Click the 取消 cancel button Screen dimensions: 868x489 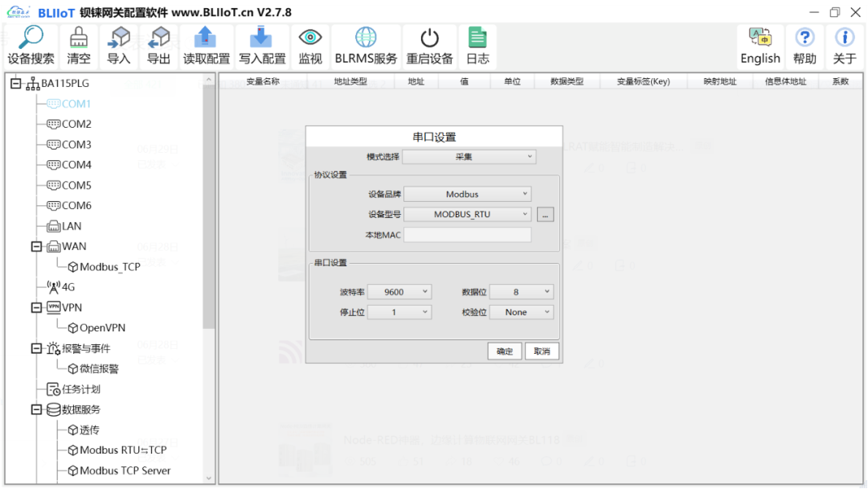coord(542,351)
